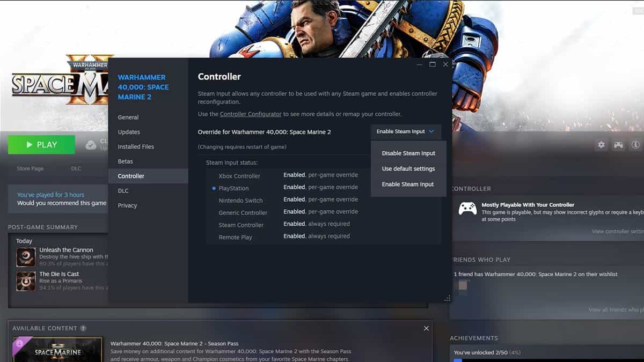Click the View all friends who play link
This screenshot has height=362, width=644.
(616, 310)
